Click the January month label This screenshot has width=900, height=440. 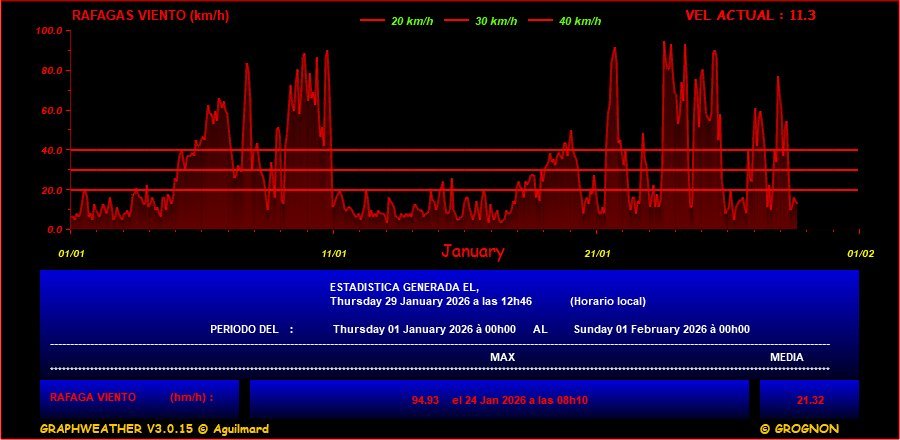coord(473,252)
